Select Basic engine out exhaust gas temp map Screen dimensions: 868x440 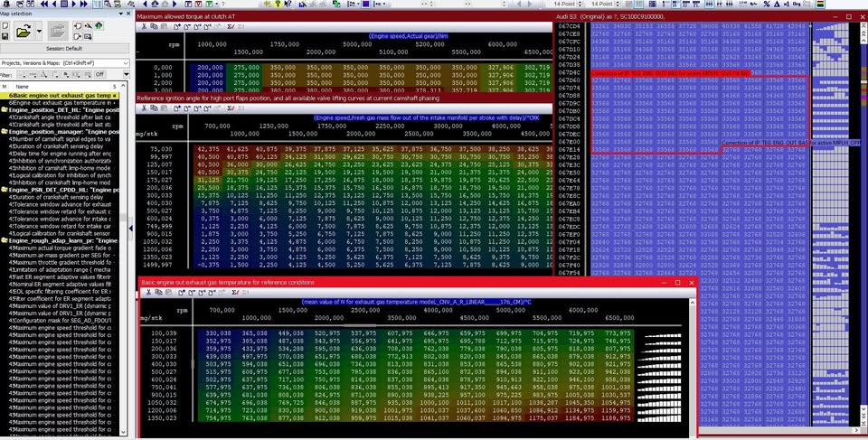coord(63,96)
